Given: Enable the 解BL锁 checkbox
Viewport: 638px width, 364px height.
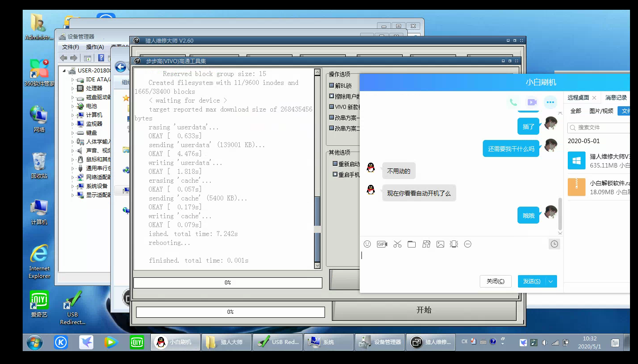Looking at the screenshot, I should pos(332,85).
